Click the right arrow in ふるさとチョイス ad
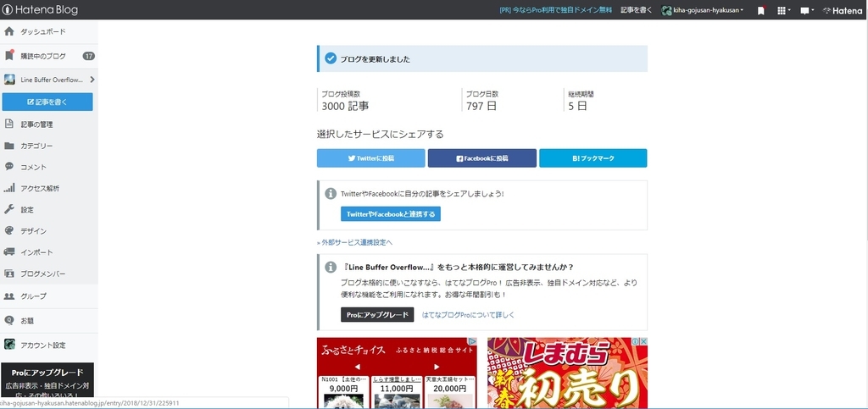The height and width of the screenshot is (409, 868). tap(437, 367)
